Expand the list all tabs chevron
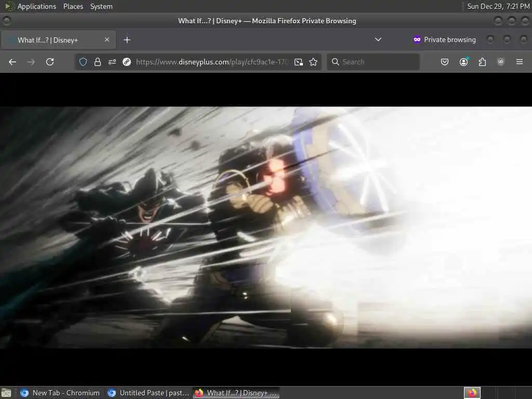Image resolution: width=532 pixels, height=399 pixels. [378, 39]
